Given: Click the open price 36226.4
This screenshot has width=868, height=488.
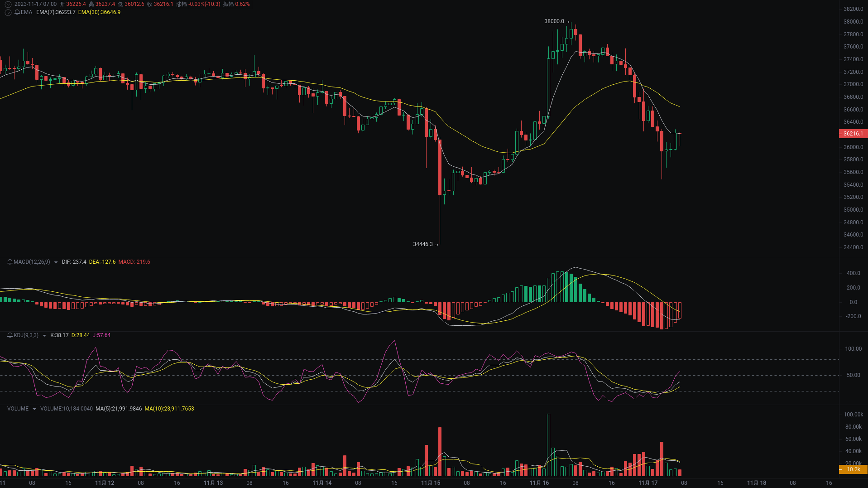Looking at the screenshot, I should click(x=76, y=4).
